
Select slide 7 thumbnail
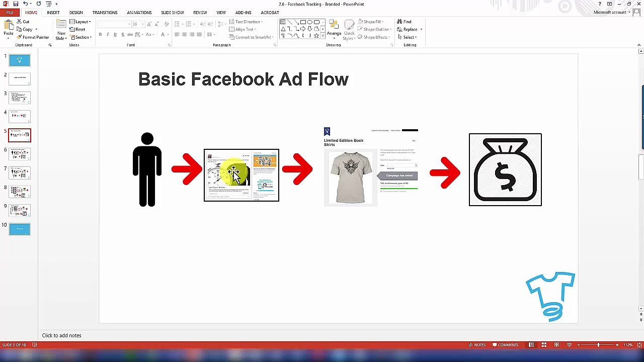click(20, 172)
